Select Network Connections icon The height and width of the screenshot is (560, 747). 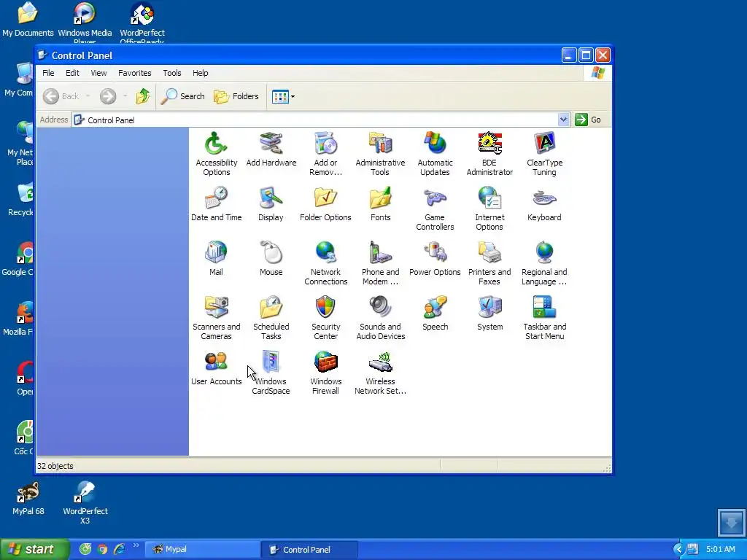326,262
